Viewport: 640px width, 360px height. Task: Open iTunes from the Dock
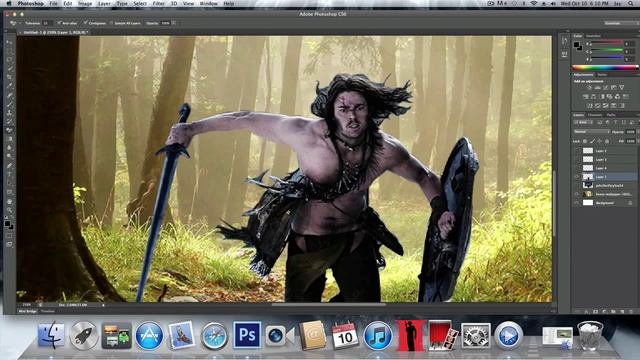click(x=378, y=336)
